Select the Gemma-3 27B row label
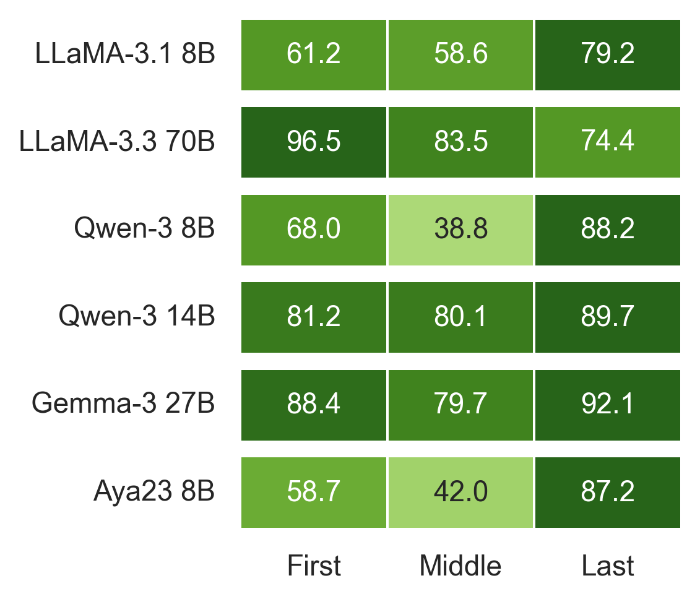The width and height of the screenshot is (700, 599). [123, 404]
